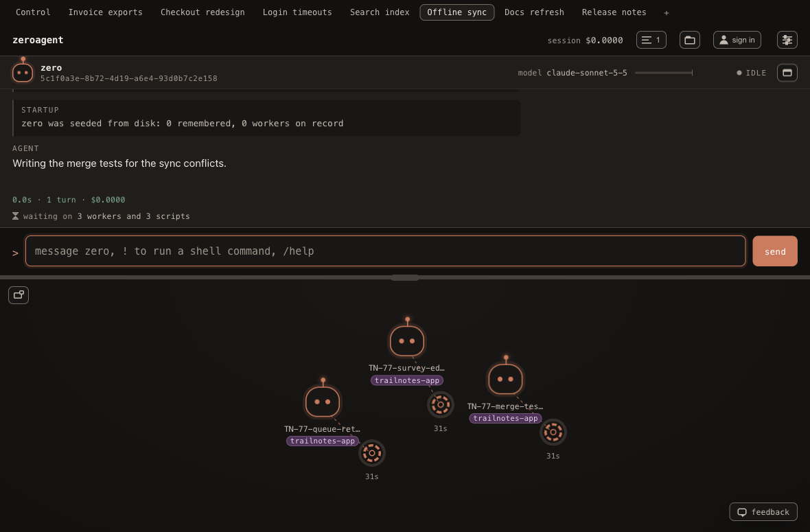
Task: Click the script gear under TN-77-merge-tes
Action: [x=553, y=432]
